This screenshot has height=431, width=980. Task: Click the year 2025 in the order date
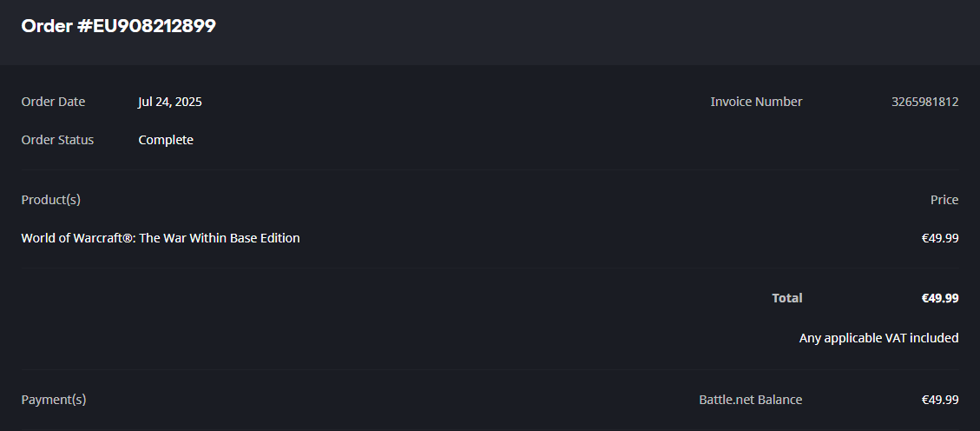click(x=187, y=102)
